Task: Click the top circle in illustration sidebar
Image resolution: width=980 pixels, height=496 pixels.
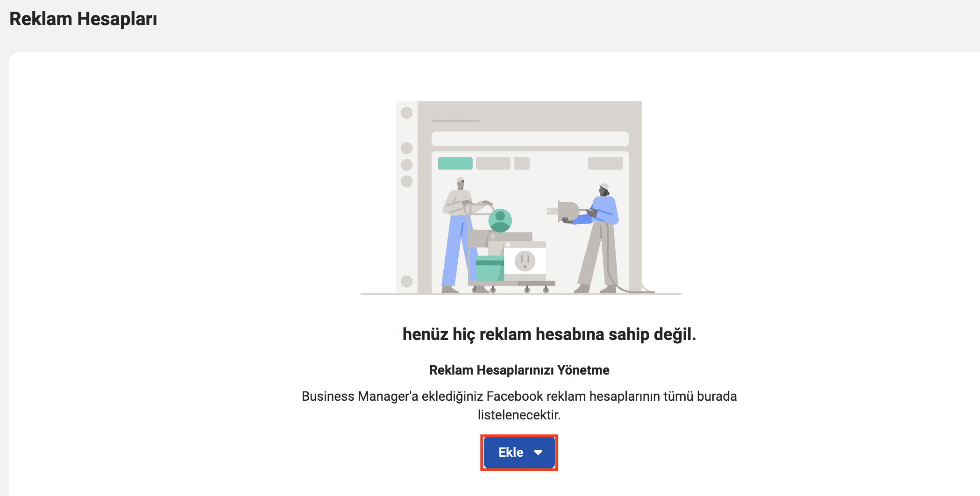Action: [406, 113]
